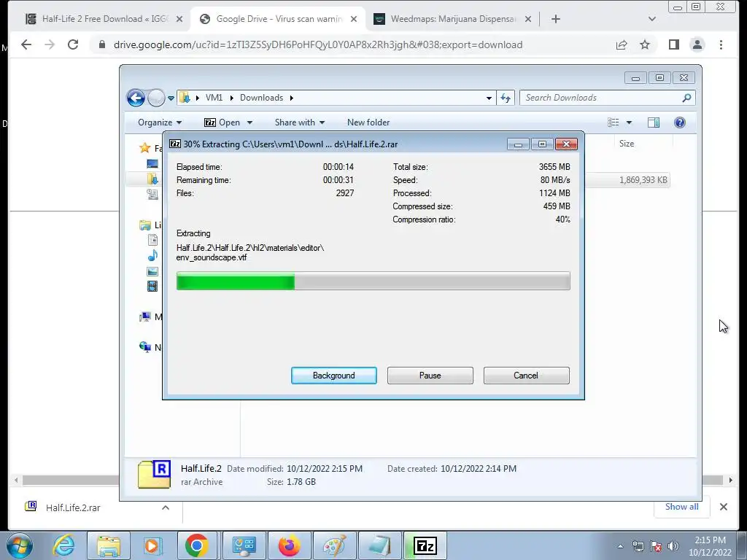Go back in Explorer window
The image size is (747, 560).
click(x=136, y=98)
